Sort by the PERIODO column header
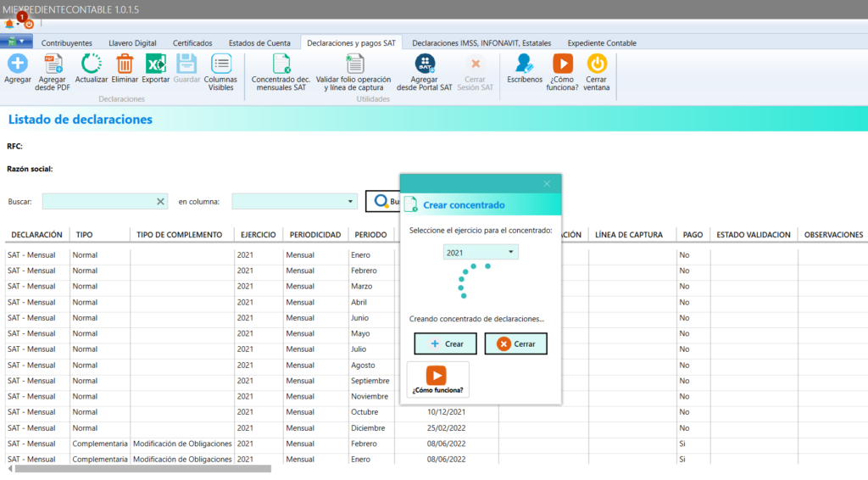The height and width of the screenshot is (480, 868). pyautogui.click(x=371, y=235)
